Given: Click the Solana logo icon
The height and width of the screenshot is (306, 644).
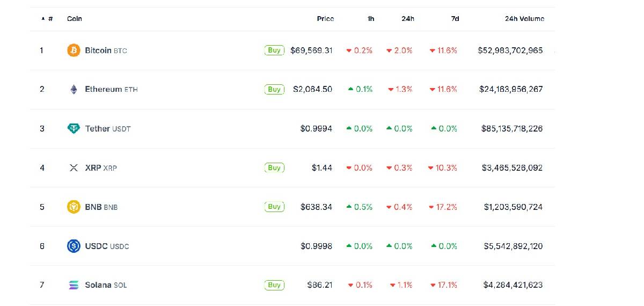Looking at the screenshot, I should (x=74, y=285).
